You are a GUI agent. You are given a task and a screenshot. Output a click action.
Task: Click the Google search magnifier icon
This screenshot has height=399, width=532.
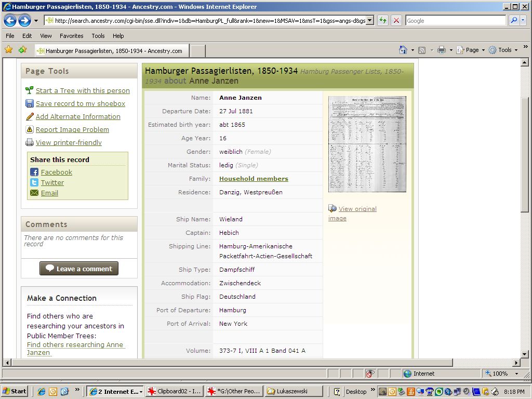tap(513, 21)
